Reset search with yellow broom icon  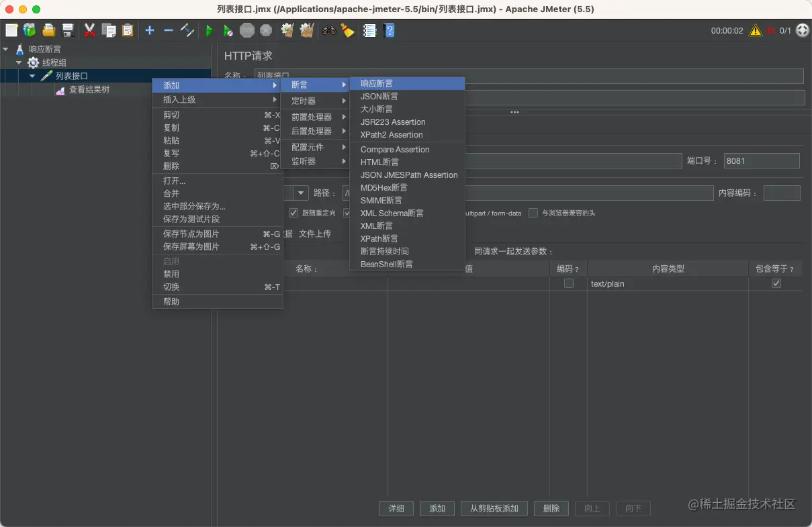pos(347,30)
